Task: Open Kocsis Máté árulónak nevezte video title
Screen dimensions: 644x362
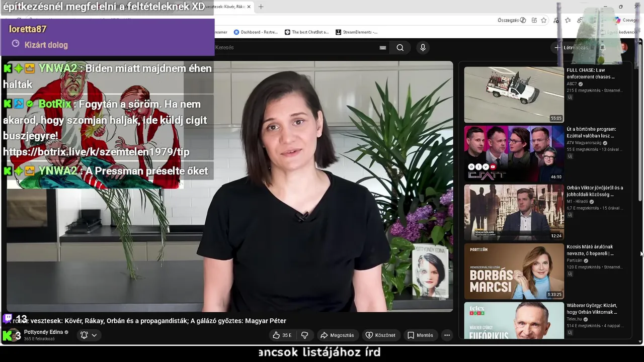Action: pos(590,250)
